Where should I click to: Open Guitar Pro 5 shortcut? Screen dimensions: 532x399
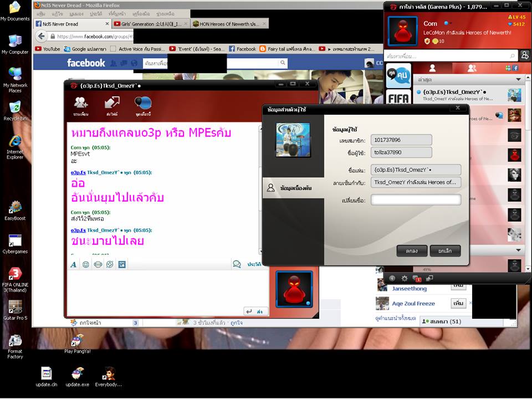(15, 310)
